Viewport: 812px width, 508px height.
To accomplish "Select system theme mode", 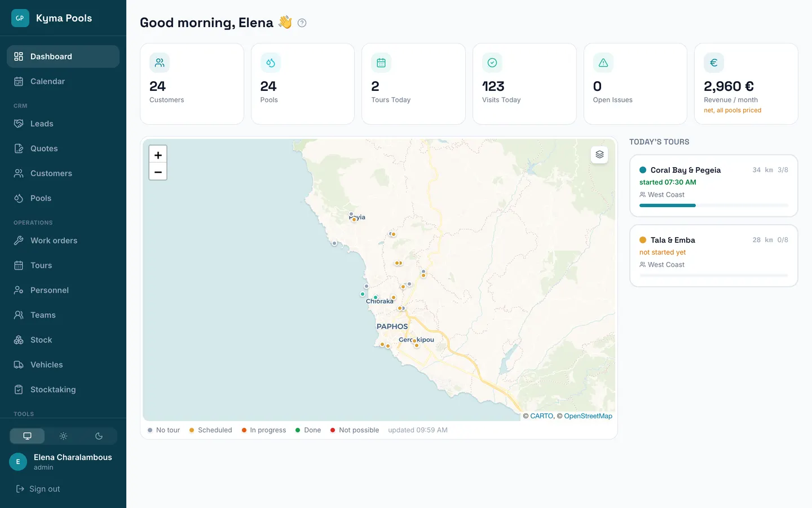I will [27, 436].
